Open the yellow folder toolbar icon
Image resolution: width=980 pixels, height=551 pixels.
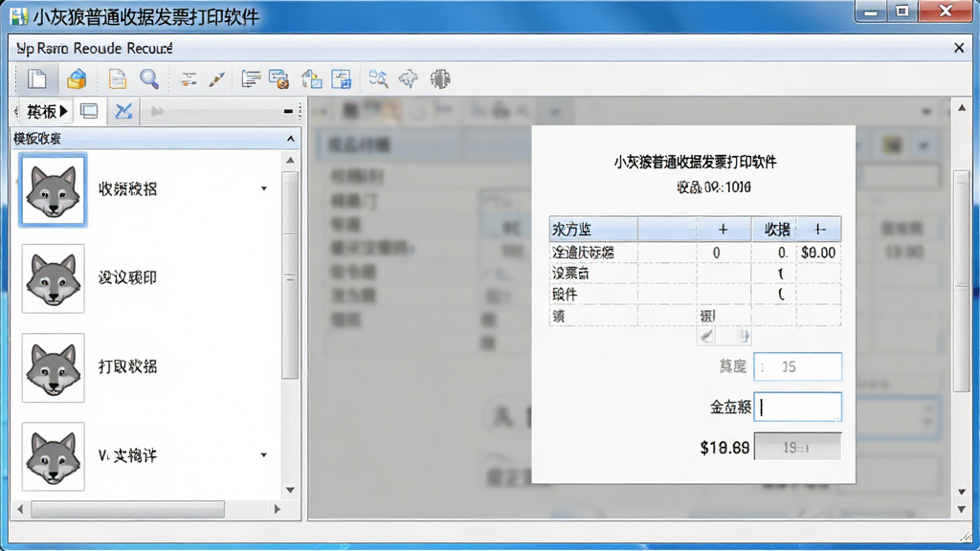(x=77, y=79)
